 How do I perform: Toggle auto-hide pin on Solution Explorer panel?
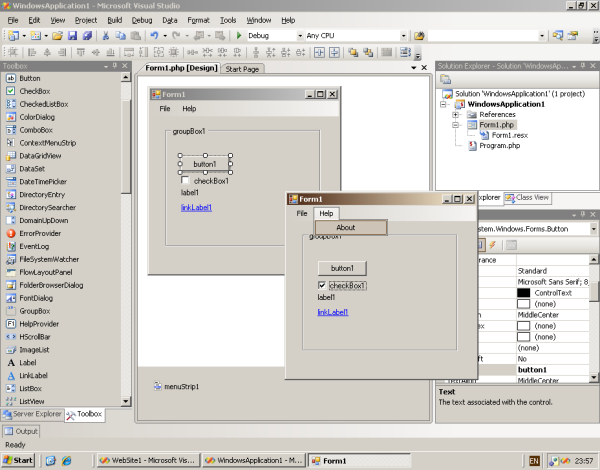pos(583,66)
